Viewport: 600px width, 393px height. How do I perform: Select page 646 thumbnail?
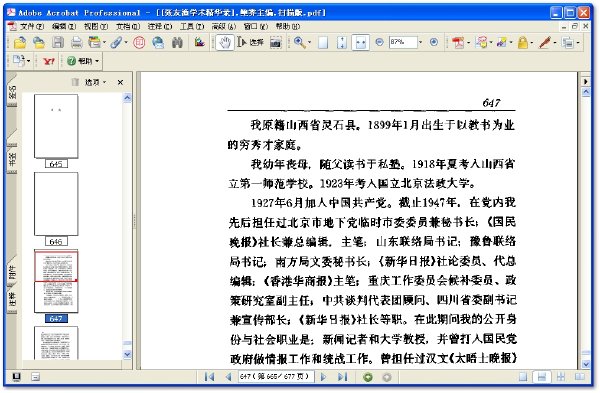click(x=56, y=204)
